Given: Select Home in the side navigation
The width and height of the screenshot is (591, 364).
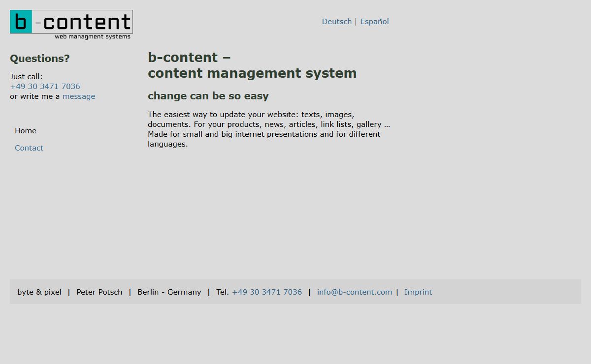Looking at the screenshot, I should [26, 131].
